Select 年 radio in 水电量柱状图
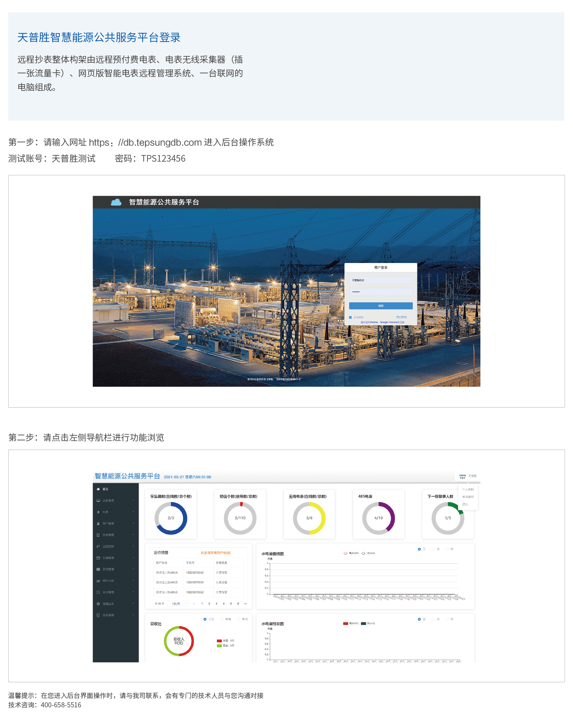This screenshot has width=573, height=728. click(447, 619)
